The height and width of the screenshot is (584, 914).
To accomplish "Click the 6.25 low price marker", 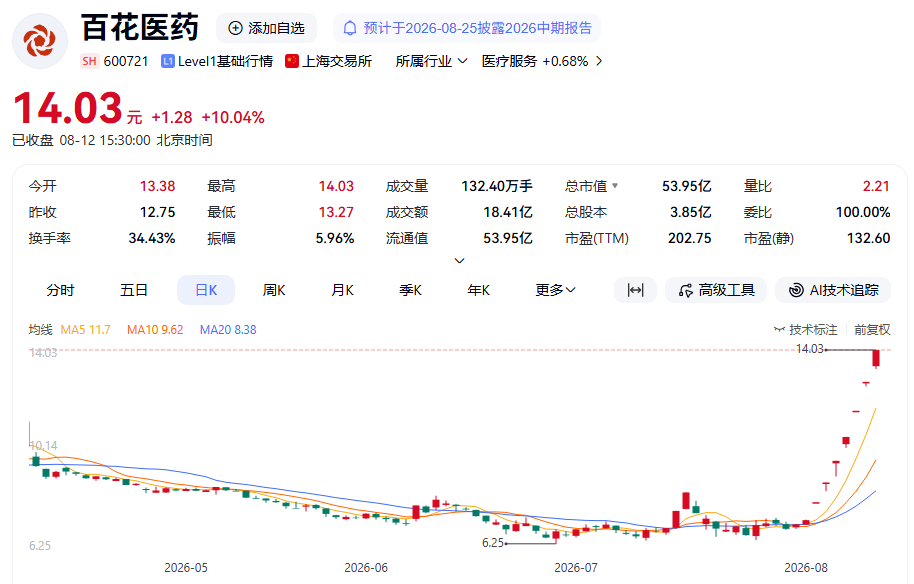I will [x=493, y=543].
